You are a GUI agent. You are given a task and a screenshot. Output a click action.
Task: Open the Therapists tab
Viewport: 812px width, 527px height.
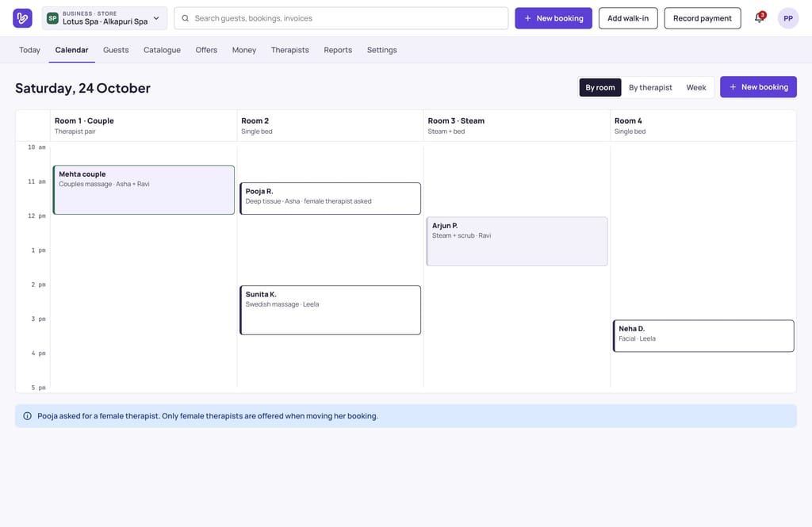tap(289, 50)
